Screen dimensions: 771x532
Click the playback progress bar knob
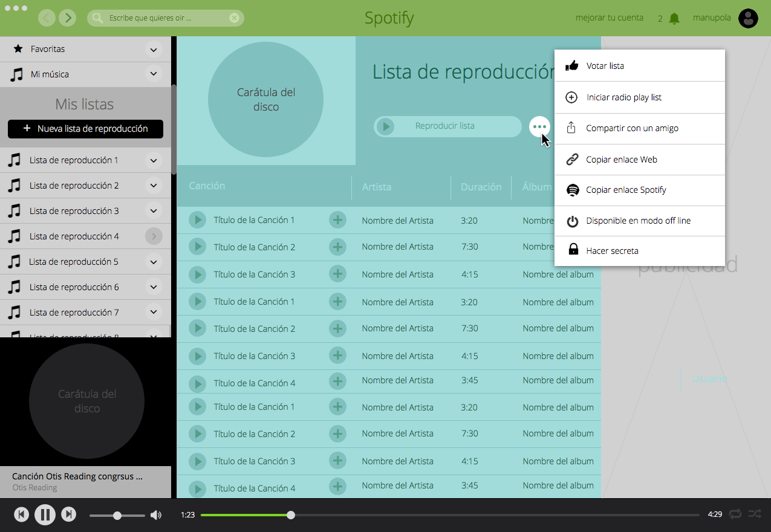(x=291, y=515)
